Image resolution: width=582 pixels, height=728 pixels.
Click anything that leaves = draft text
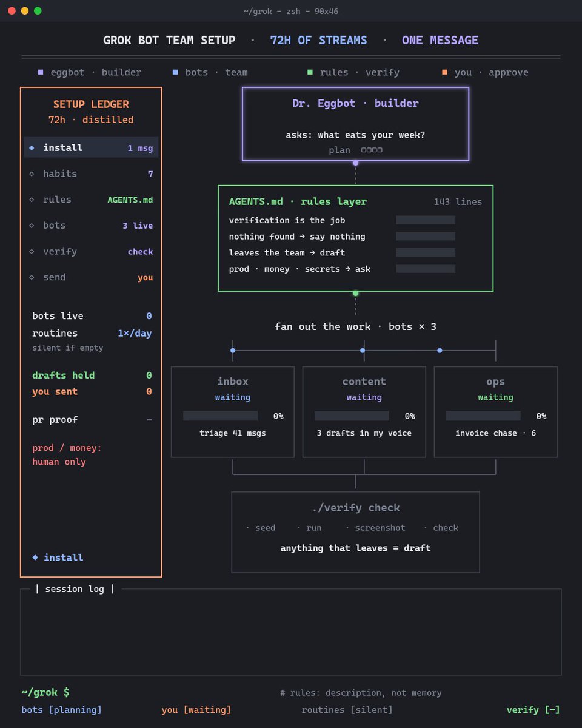(x=355, y=548)
